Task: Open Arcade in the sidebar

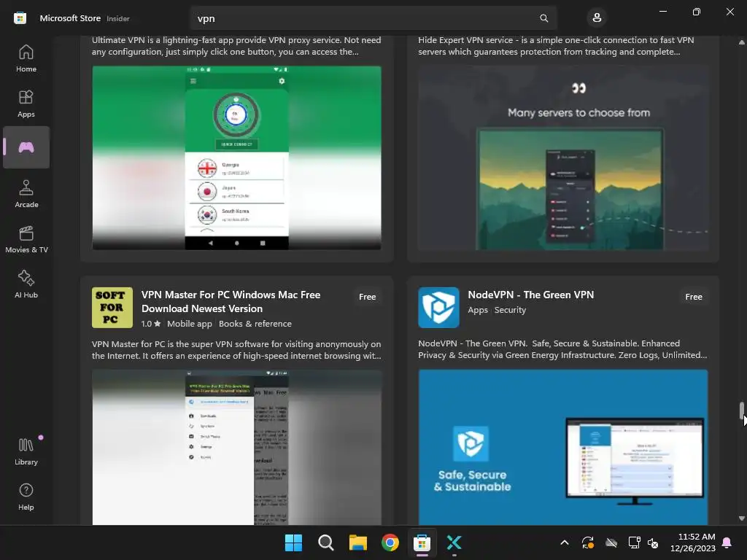Action: coord(26,194)
